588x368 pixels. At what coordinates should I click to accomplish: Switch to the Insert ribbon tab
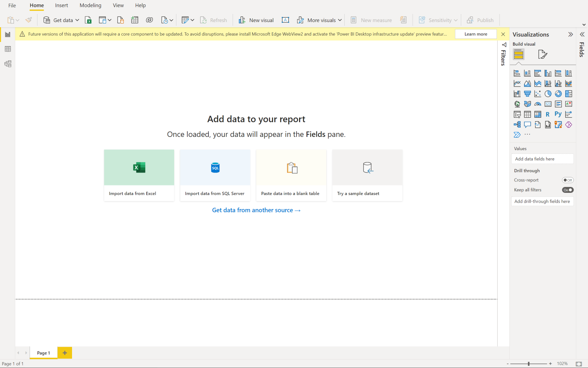61,5
